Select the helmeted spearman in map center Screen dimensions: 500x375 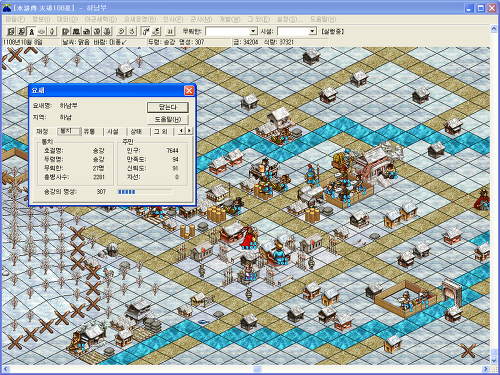pos(312,175)
